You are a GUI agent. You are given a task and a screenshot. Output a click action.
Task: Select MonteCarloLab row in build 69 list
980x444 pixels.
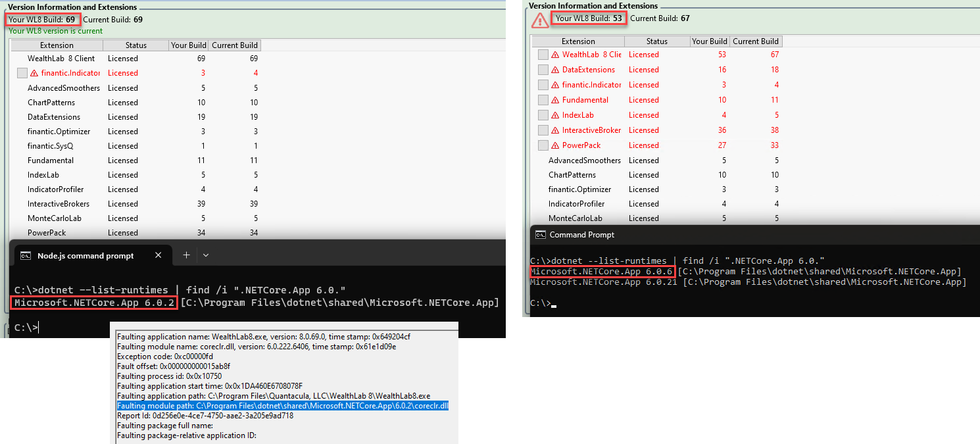(x=135, y=218)
